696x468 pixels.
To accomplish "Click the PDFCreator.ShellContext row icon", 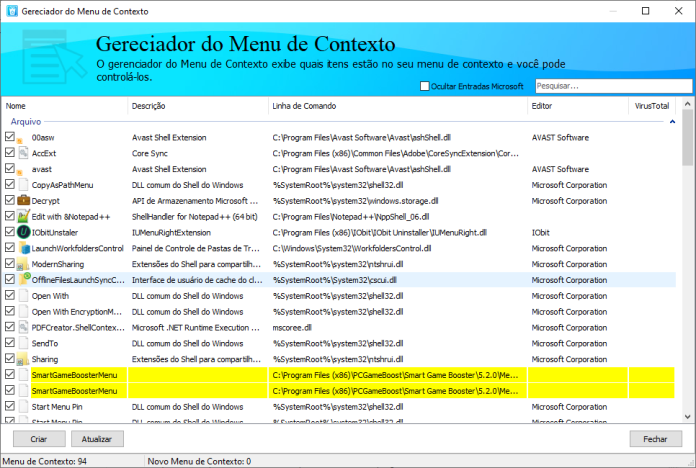I will pyautogui.click(x=23, y=328).
